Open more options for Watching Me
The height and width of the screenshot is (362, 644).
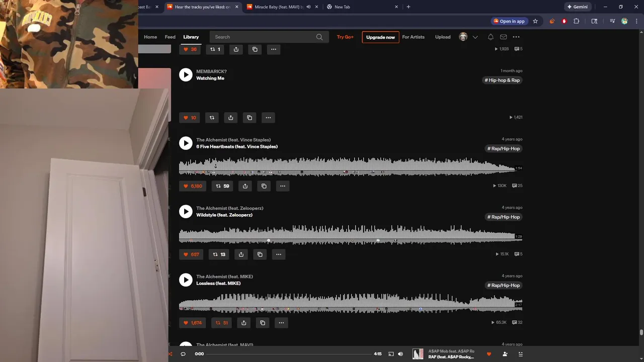tap(268, 118)
